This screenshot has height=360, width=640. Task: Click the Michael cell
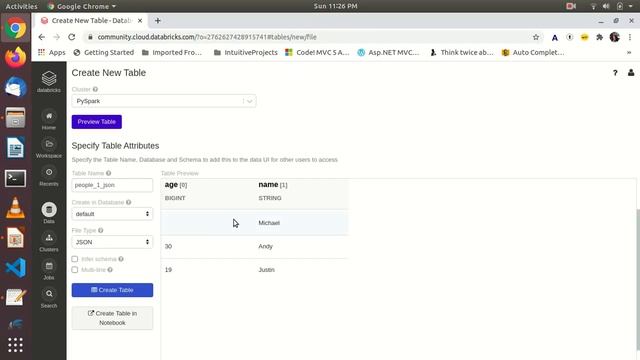(x=269, y=223)
